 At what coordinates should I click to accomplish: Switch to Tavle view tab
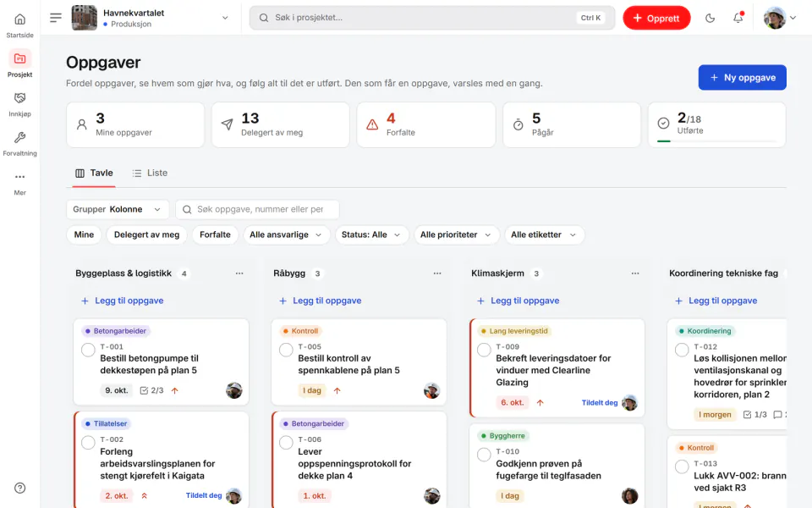tap(94, 173)
